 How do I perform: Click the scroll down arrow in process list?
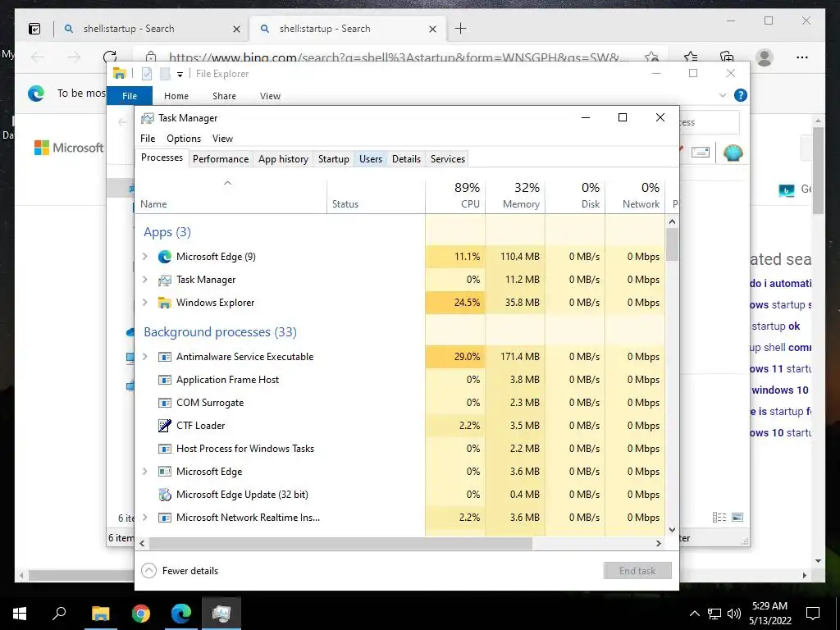(673, 530)
